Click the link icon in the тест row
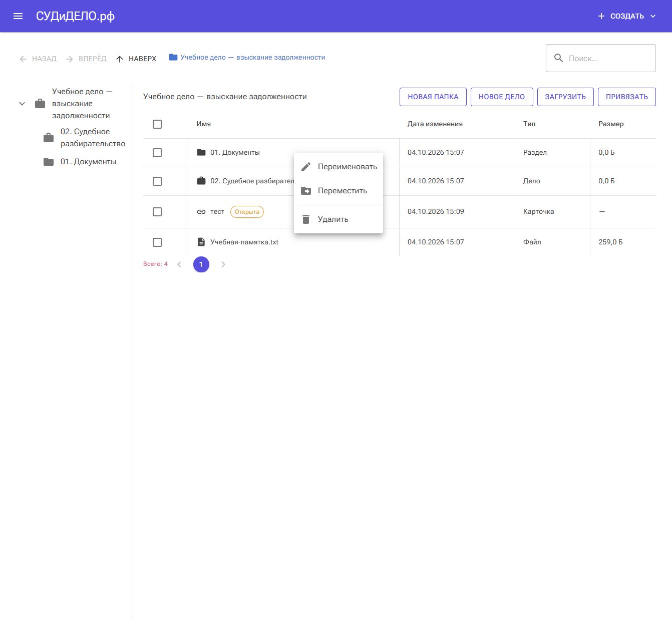 (x=201, y=212)
